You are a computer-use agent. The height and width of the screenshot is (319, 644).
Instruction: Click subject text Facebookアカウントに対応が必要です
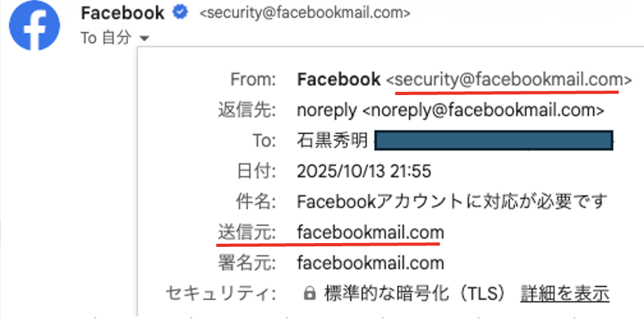(x=451, y=202)
